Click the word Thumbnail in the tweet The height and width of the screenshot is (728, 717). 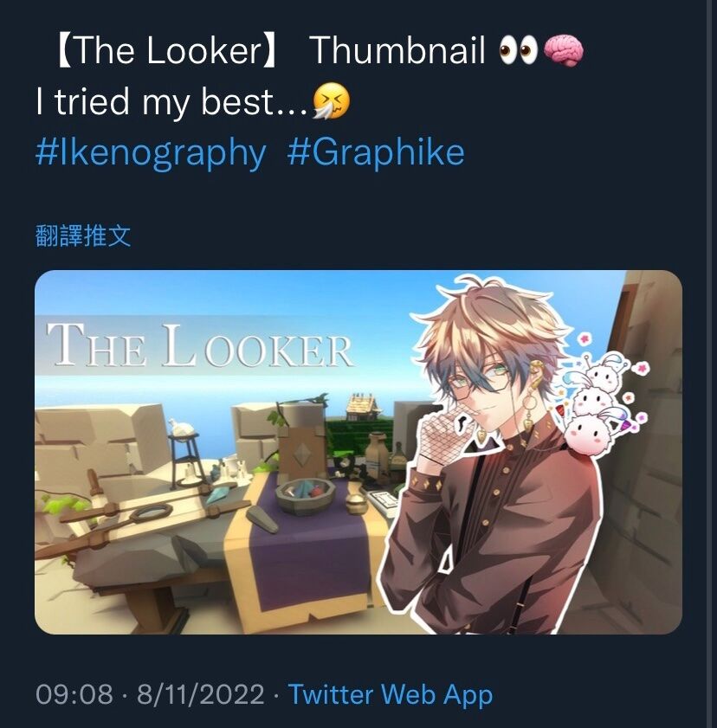coord(399,50)
